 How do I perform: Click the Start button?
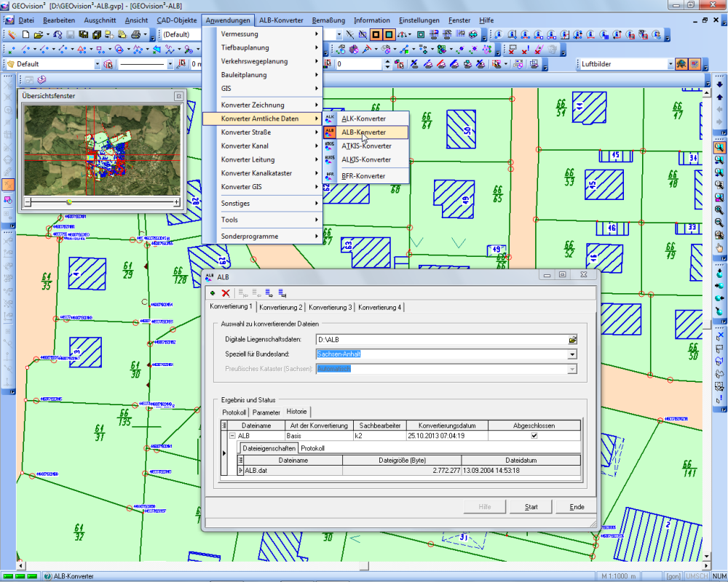tap(531, 507)
